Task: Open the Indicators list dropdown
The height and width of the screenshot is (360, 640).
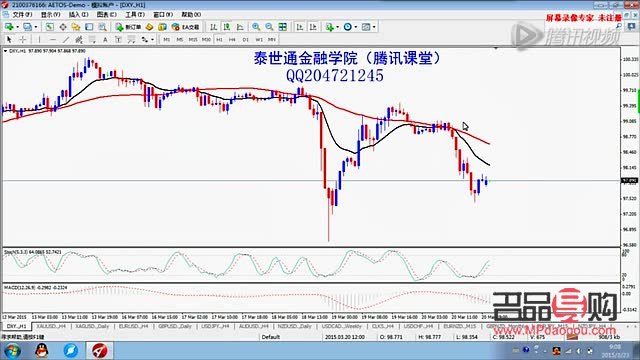Action: (x=331, y=27)
